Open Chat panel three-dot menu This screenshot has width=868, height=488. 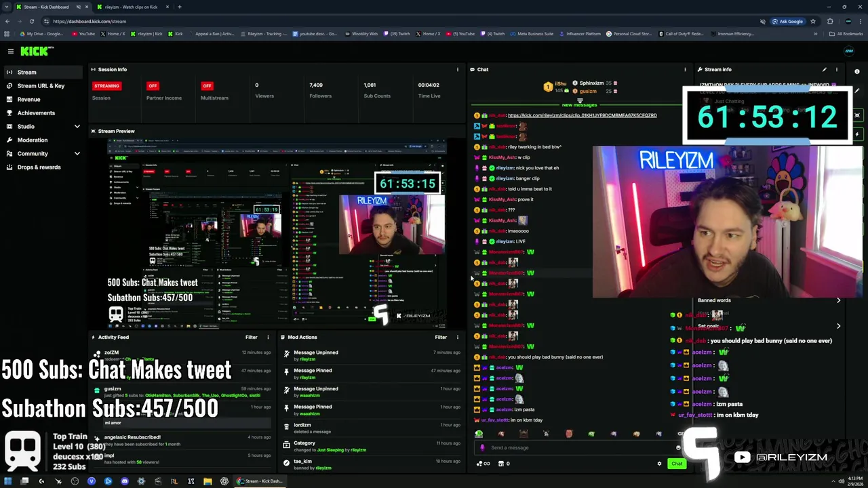point(685,69)
